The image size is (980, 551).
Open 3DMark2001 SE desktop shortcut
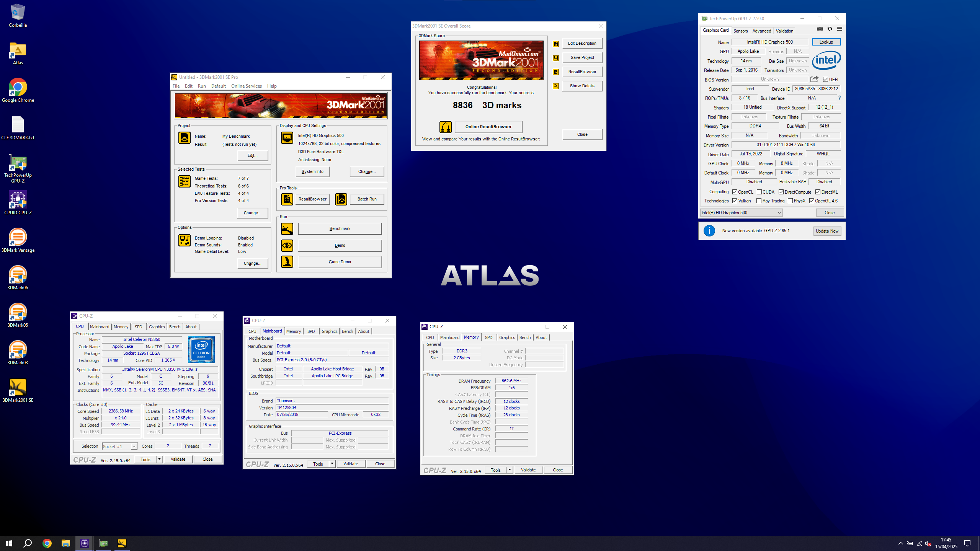[18, 391]
